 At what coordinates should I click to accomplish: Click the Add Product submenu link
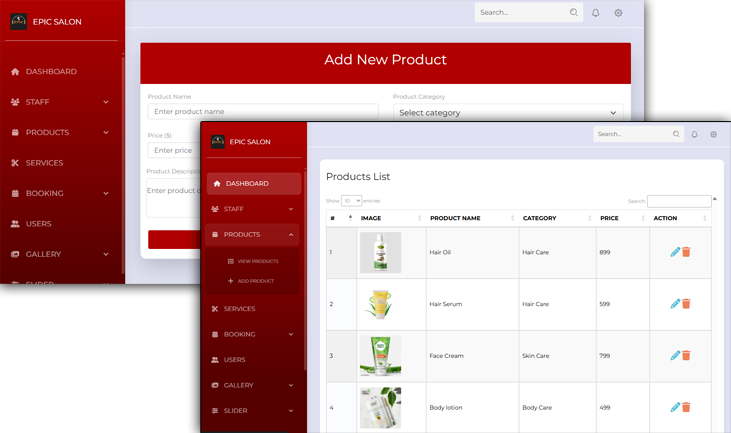point(255,281)
